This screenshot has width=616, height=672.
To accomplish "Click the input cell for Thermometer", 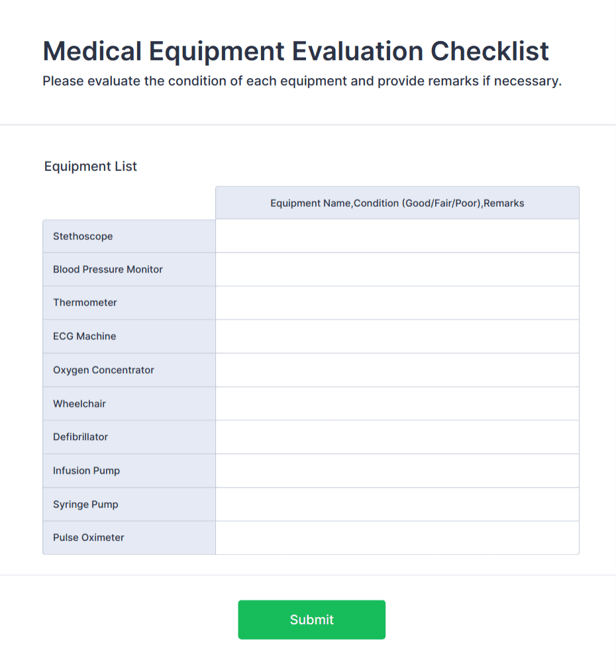I will 397,302.
